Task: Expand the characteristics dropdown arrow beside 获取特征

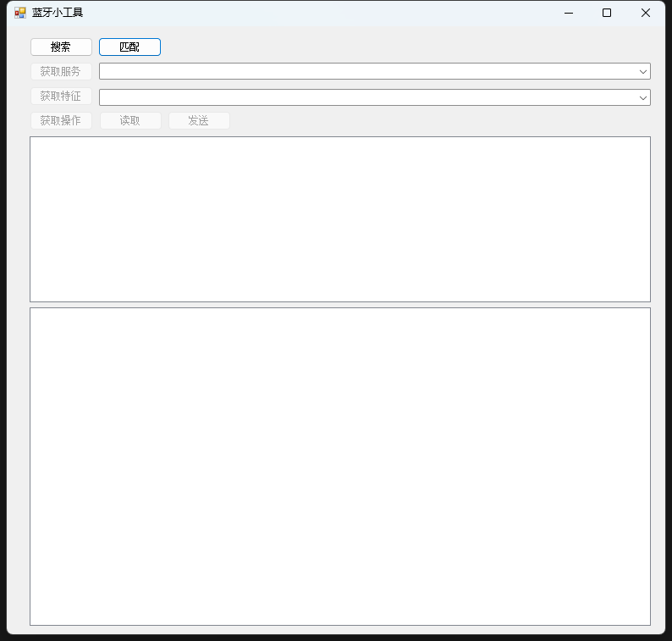Action: tap(643, 97)
